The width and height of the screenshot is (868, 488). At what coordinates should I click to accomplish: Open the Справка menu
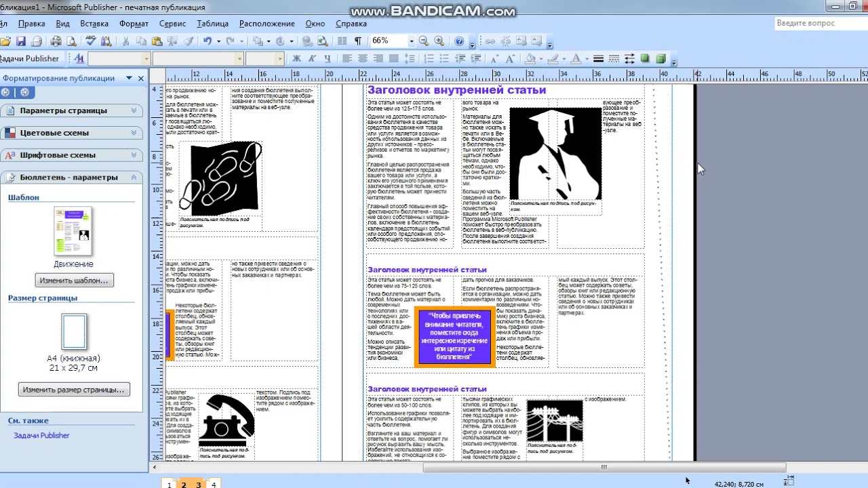(351, 24)
